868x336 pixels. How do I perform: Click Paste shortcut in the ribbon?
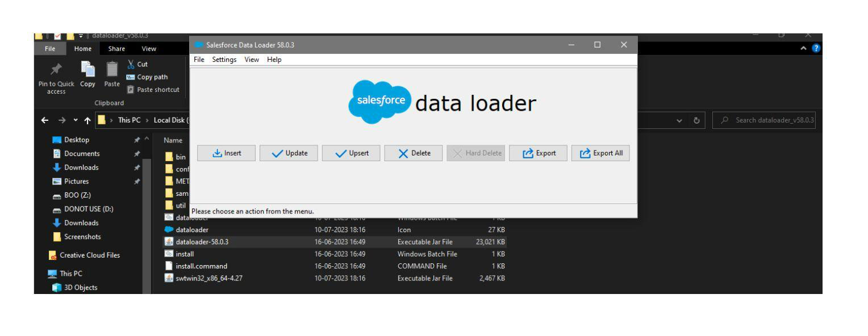152,89
